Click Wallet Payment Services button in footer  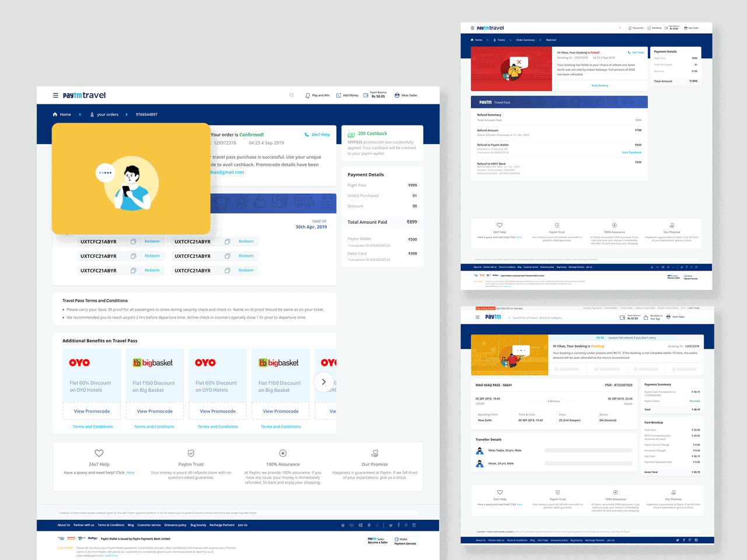coord(406,541)
